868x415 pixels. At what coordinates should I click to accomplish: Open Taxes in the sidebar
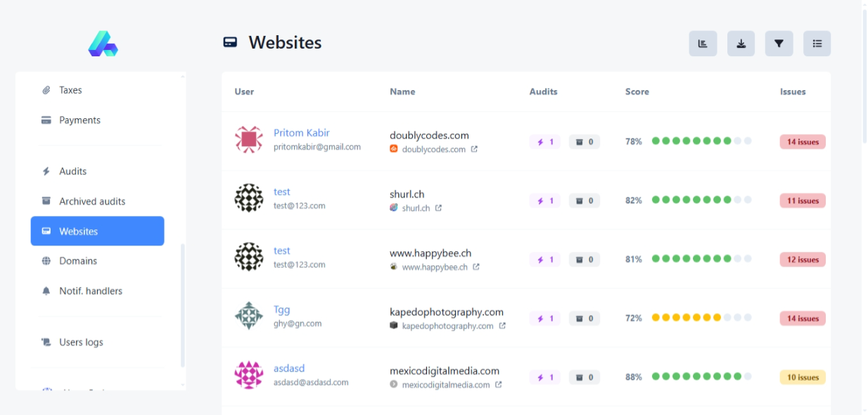(70, 90)
